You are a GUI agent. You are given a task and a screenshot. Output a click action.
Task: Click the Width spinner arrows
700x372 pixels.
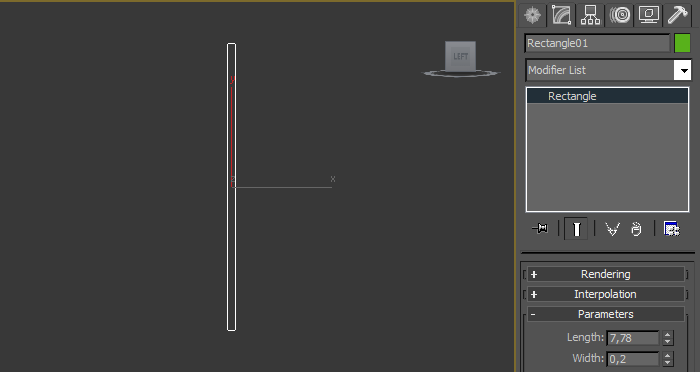(x=667, y=359)
